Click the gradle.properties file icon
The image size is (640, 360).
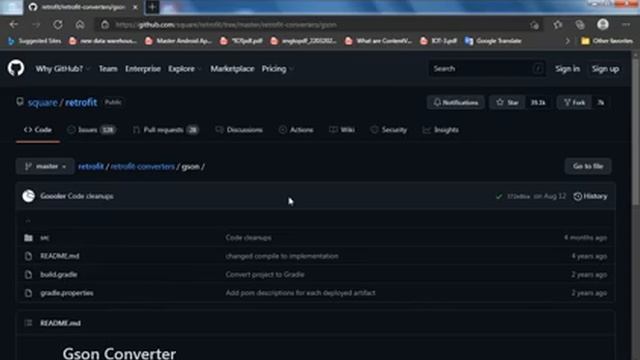click(28, 293)
